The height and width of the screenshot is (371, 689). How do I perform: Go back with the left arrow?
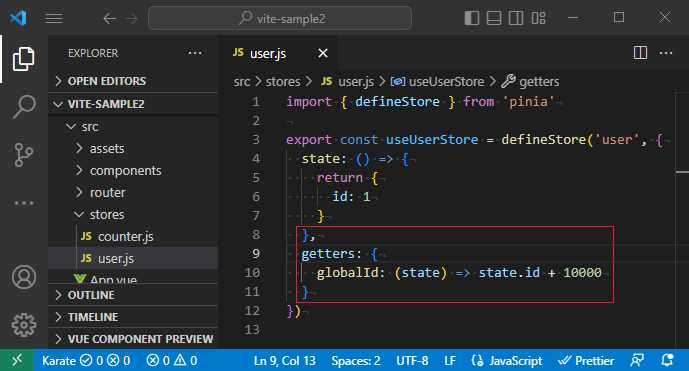(109, 18)
